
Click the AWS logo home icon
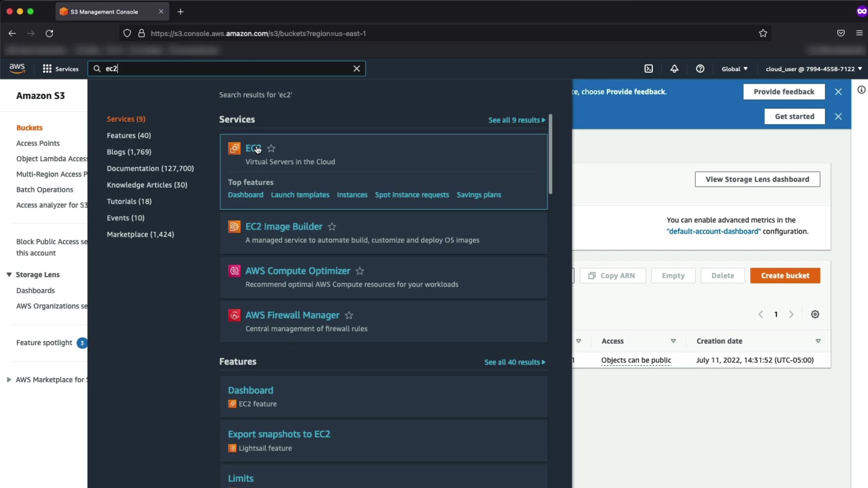pos(17,68)
